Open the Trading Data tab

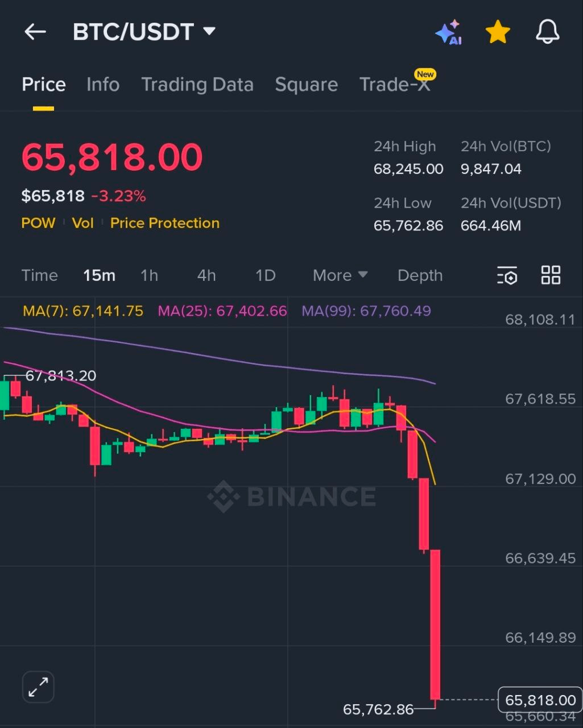[x=197, y=85]
